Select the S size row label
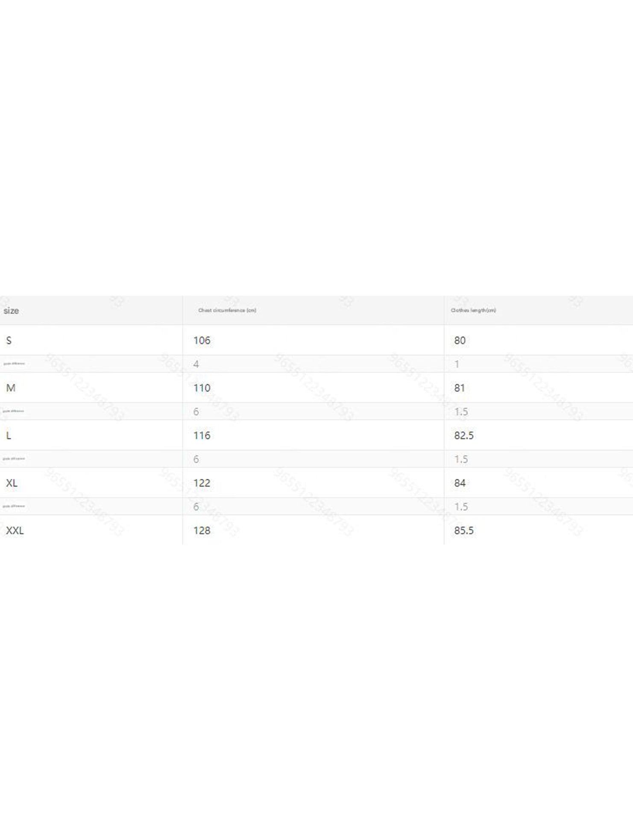Screen dimensions: 633x840 click(x=9, y=341)
